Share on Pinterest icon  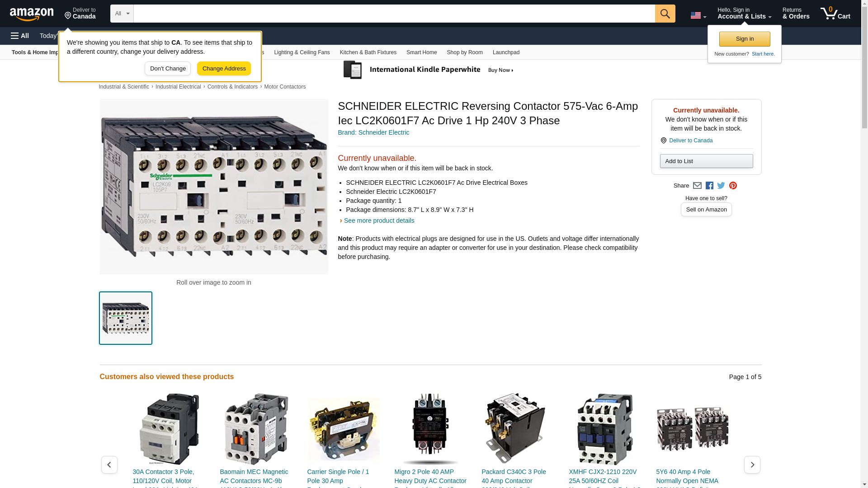point(733,186)
